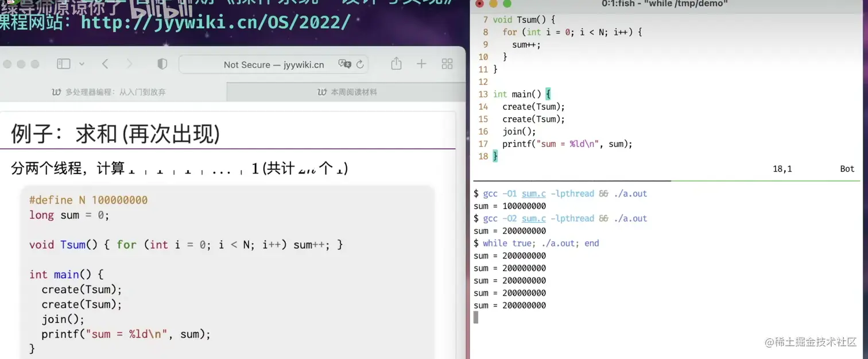Open the privacy shield report icon

pyautogui.click(x=162, y=64)
